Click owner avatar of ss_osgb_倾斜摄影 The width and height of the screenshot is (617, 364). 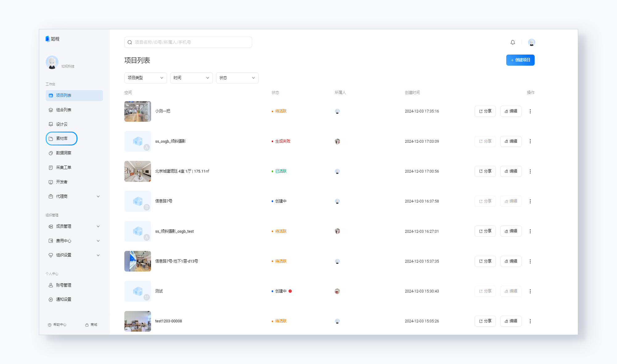[337, 141]
